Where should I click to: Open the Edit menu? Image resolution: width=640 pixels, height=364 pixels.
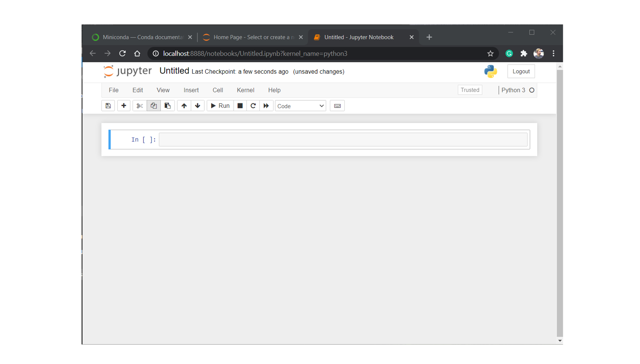pyautogui.click(x=137, y=90)
